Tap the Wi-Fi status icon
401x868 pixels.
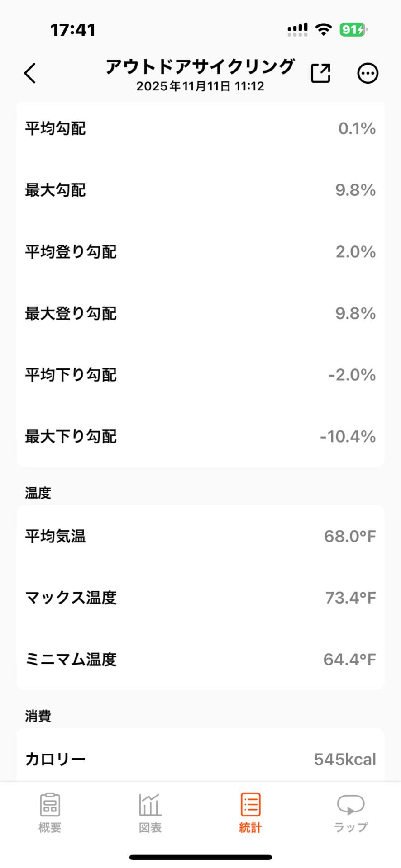(x=323, y=30)
